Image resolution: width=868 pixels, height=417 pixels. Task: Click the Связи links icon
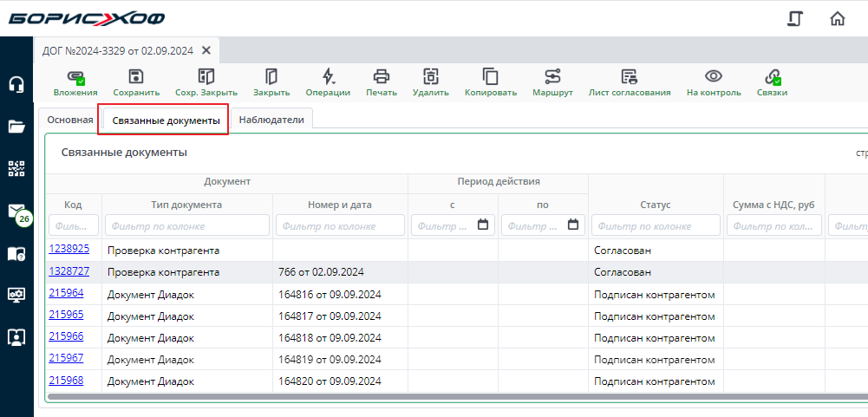772,77
